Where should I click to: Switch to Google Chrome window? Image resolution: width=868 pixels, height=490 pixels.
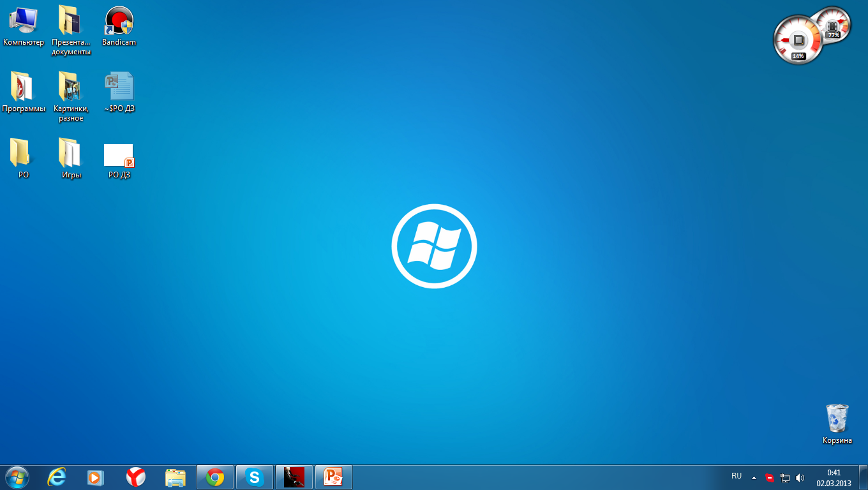pyautogui.click(x=215, y=477)
